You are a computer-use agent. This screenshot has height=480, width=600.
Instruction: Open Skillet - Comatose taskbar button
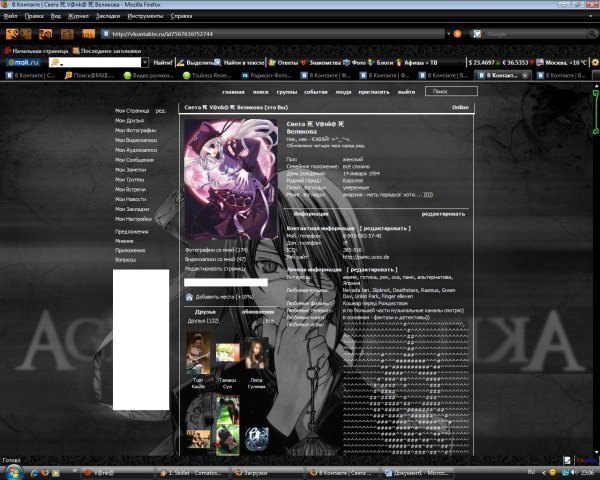(x=194, y=473)
